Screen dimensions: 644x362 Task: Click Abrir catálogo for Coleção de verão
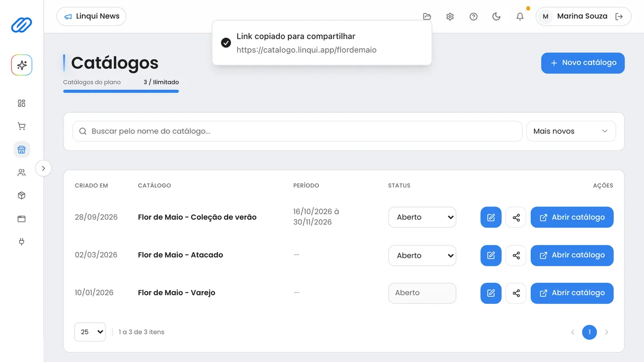[x=572, y=218]
